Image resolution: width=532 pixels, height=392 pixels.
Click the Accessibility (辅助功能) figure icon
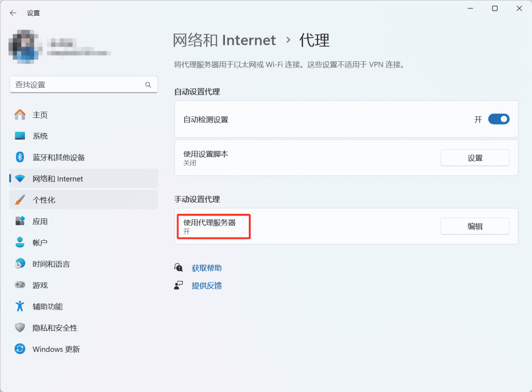click(20, 306)
